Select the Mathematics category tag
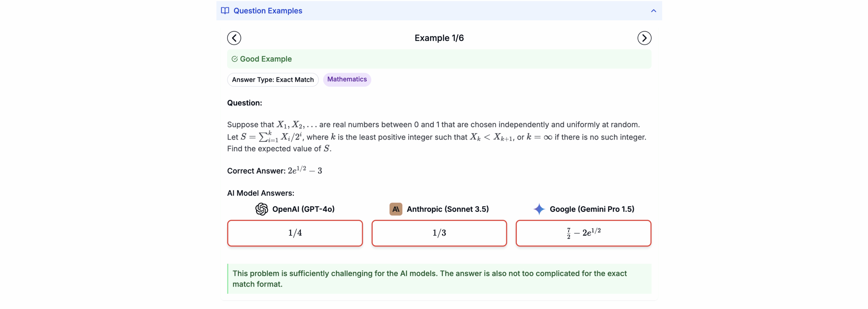Viewport: 868px width, 309px height. pos(347,80)
